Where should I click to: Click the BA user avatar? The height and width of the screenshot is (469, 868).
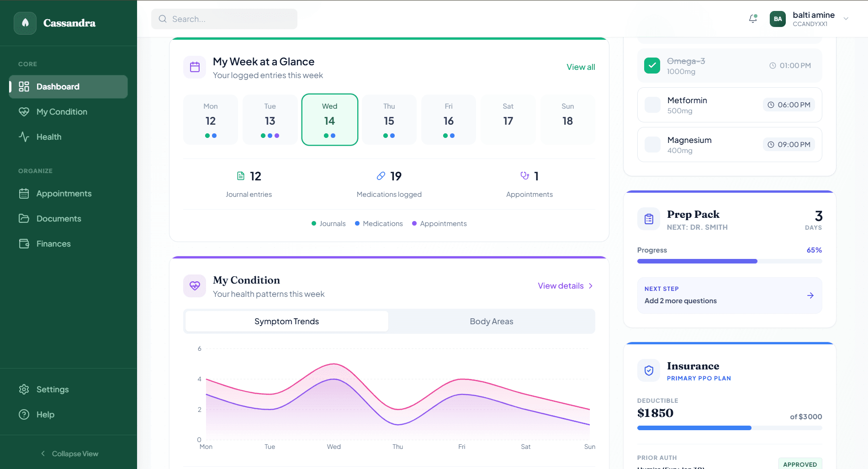(x=778, y=19)
